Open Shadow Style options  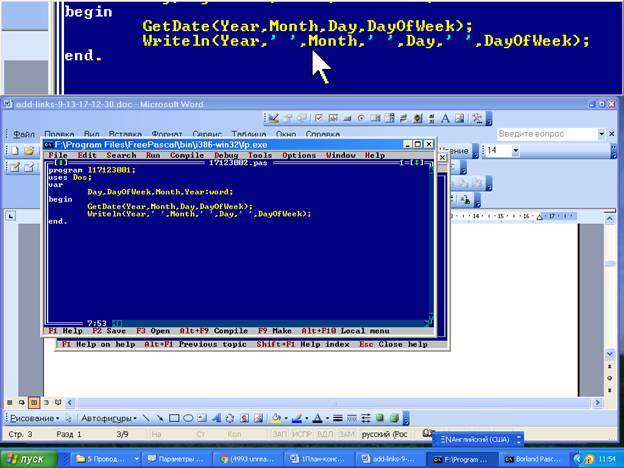[x=380, y=418]
